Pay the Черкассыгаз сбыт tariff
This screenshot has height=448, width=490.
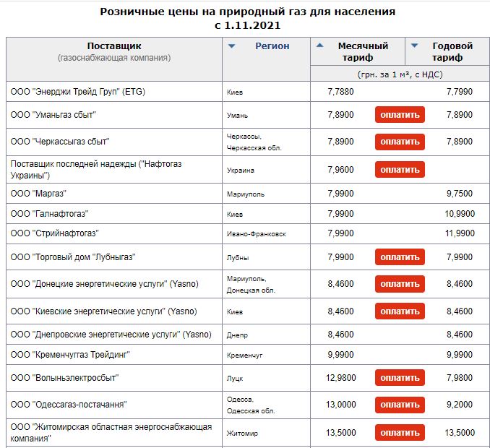click(400, 142)
